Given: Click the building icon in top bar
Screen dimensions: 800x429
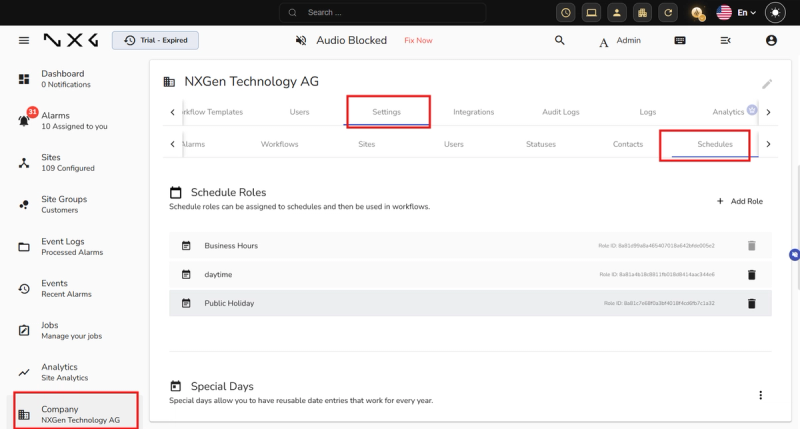Looking at the screenshot, I should (642, 13).
